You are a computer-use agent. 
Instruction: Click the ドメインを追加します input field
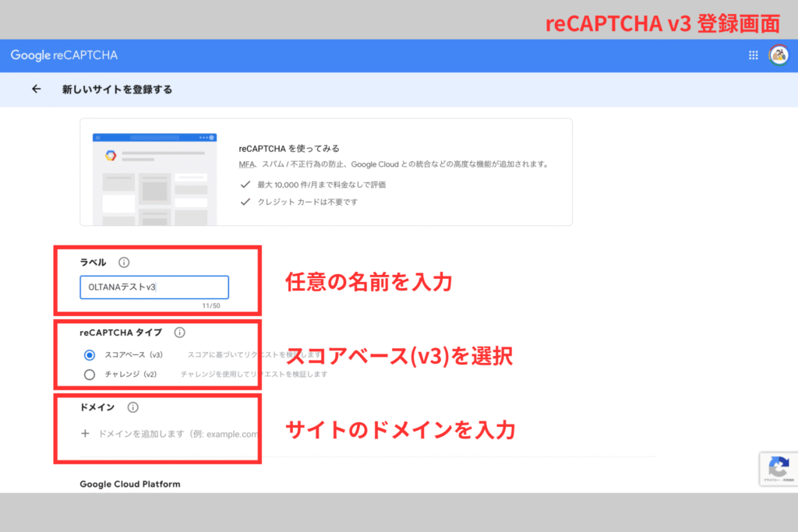[x=178, y=434]
